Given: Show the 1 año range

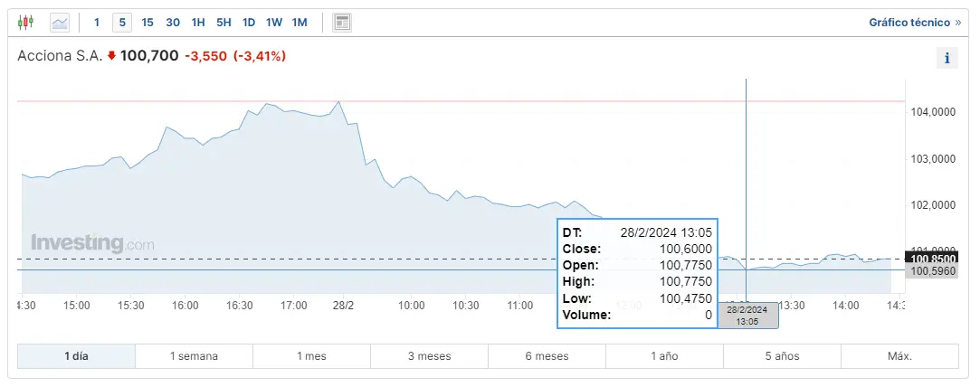Looking at the screenshot, I should (x=664, y=356).
